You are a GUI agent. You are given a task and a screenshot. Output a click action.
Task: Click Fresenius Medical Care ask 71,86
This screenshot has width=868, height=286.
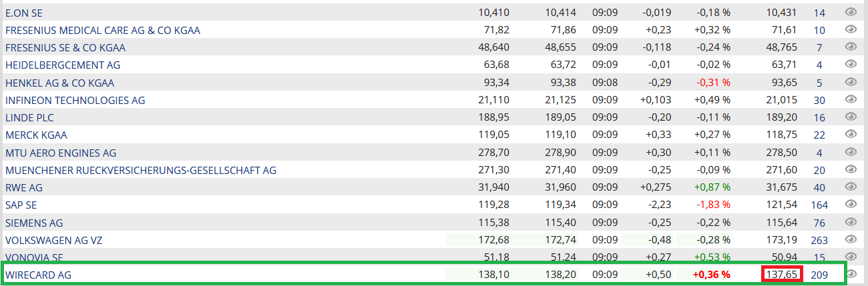[x=563, y=30]
